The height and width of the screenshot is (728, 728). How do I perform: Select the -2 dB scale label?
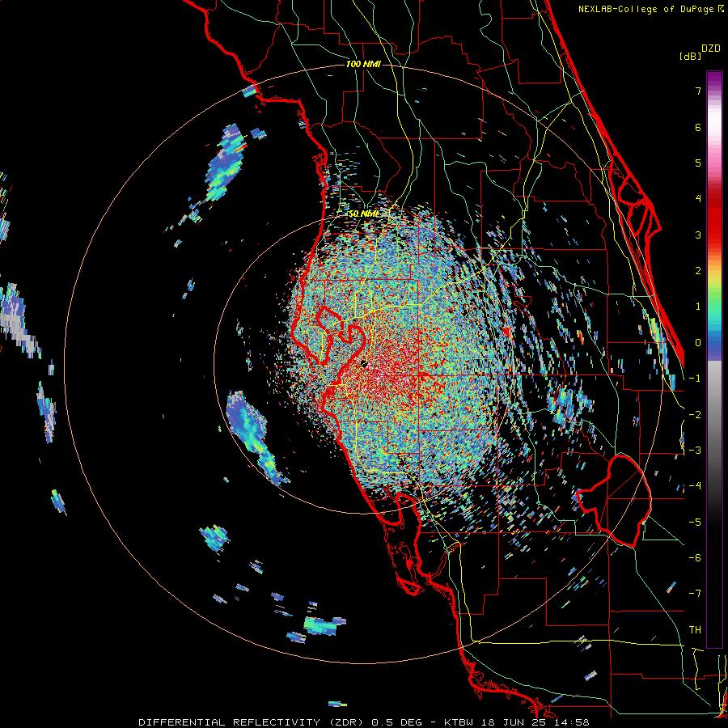(695, 415)
